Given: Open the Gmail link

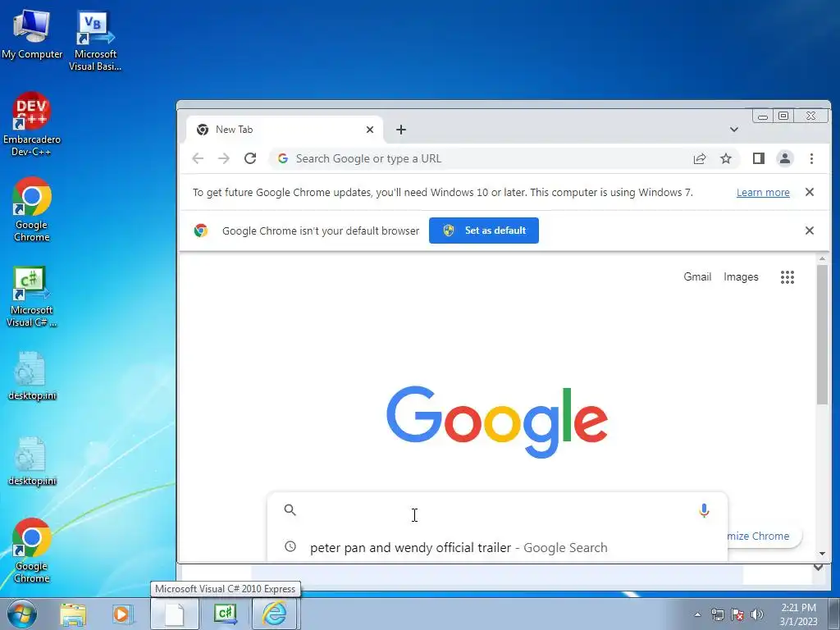Looking at the screenshot, I should pyautogui.click(x=697, y=277).
